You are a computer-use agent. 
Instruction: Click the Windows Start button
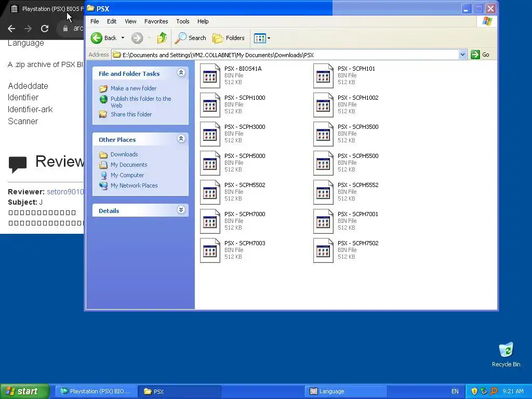tap(24, 391)
